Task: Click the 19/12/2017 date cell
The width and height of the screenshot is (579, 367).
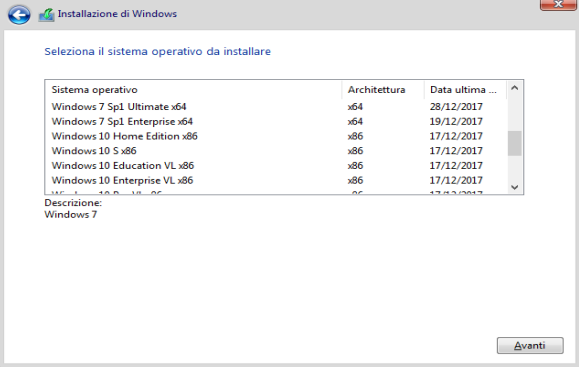Action: 456,121
